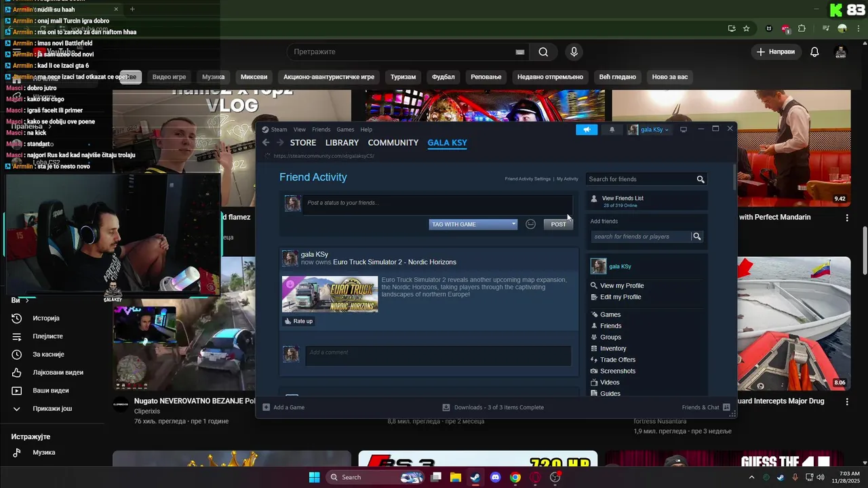Open Friends in Steam profile sidebar
868x488 pixels.
pos(610,326)
